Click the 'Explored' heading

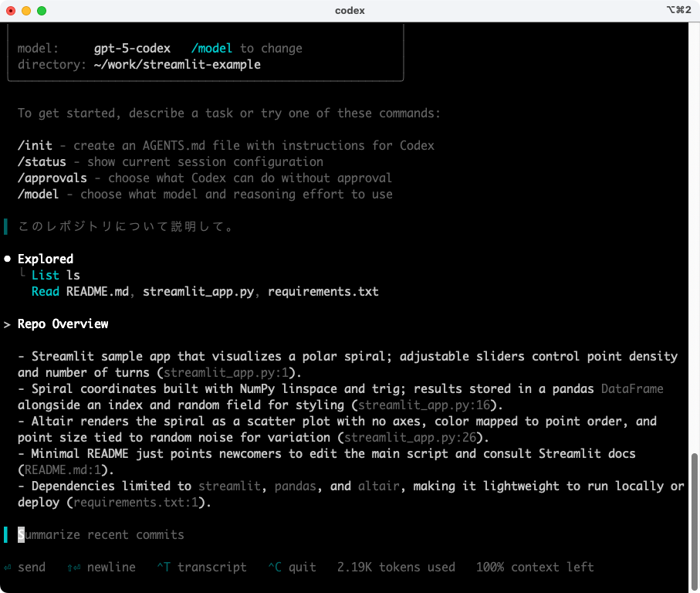pyautogui.click(x=46, y=259)
